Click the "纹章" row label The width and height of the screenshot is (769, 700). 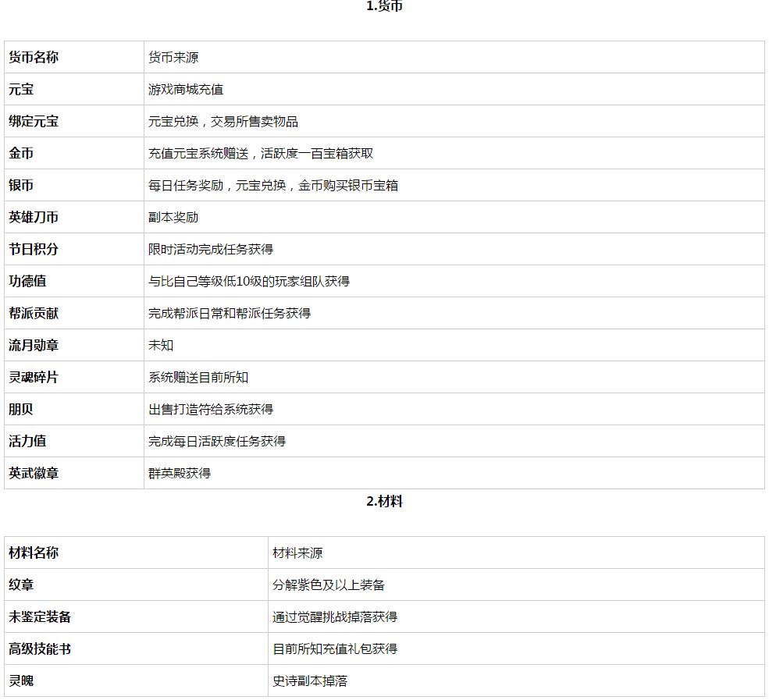click(20, 585)
